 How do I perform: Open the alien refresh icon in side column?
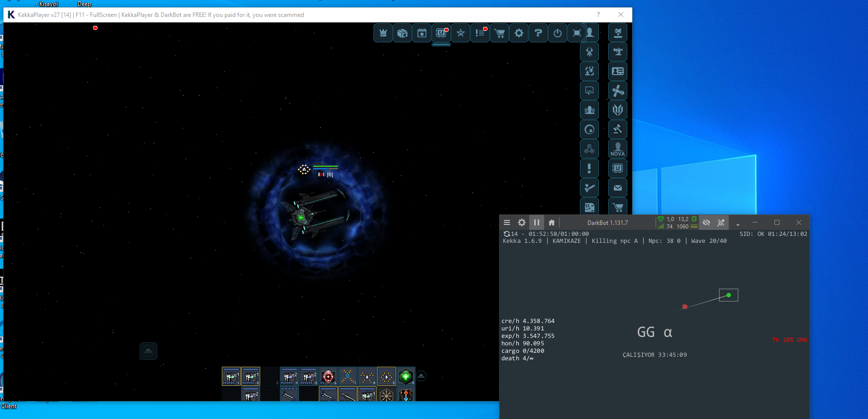[x=589, y=71]
